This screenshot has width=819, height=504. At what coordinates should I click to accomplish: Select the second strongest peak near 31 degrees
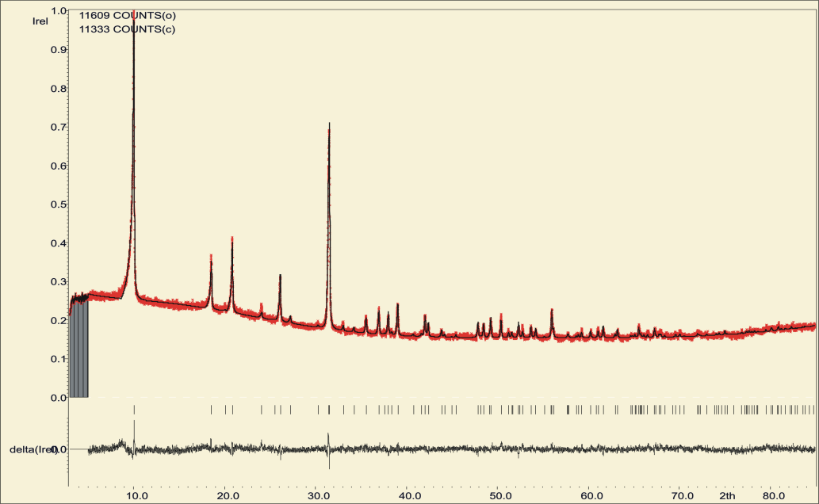tap(329, 224)
